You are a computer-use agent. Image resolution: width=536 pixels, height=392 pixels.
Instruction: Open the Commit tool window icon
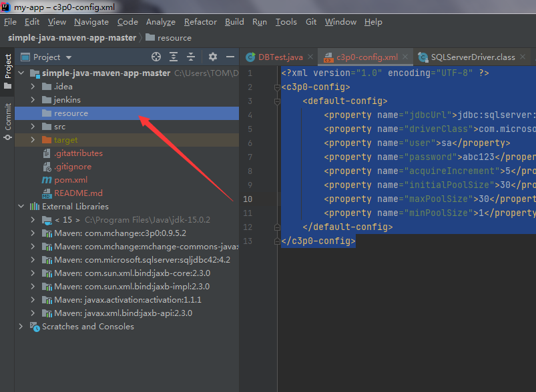tap(7, 115)
